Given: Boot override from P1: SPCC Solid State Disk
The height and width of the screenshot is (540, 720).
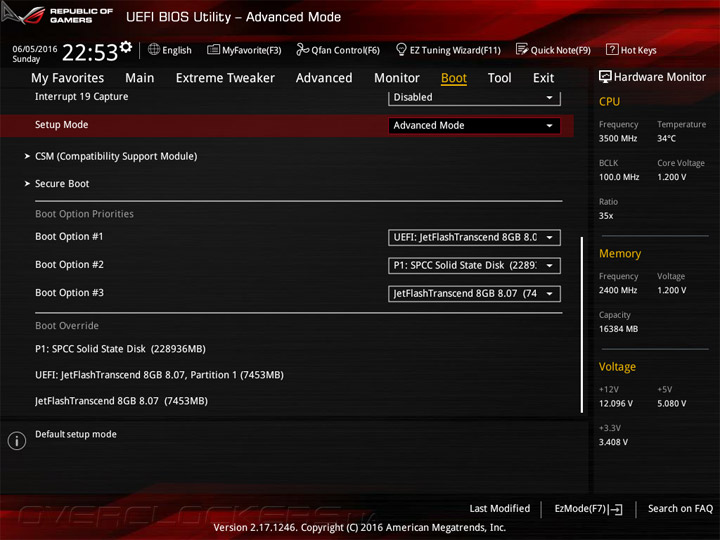Looking at the screenshot, I should pyautogui.click(x=120, y=349).
